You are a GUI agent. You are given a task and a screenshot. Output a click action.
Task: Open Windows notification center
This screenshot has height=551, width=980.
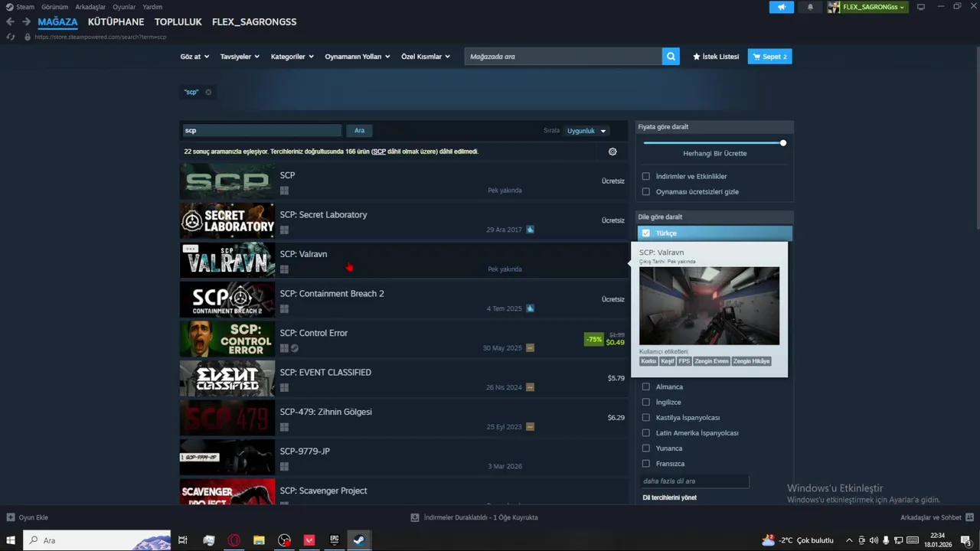tap(966, 540)
